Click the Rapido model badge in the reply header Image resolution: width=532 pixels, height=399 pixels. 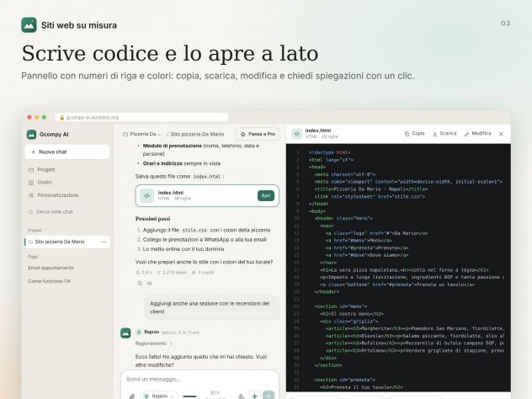[148, 332]
